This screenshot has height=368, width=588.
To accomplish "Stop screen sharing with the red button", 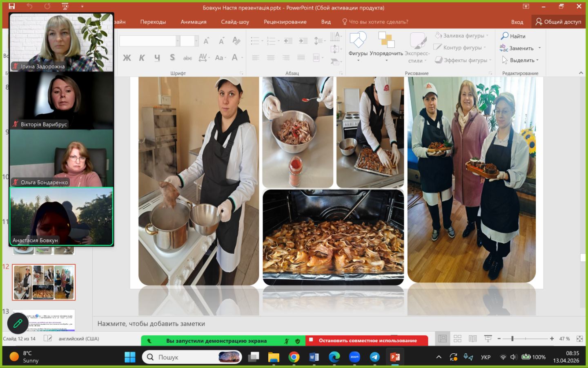I will click(x=367, y=340).
